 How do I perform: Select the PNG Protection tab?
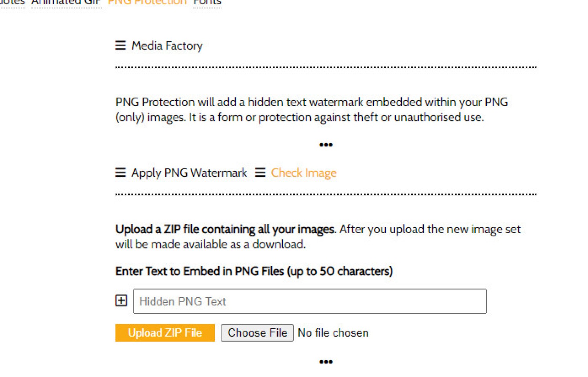tap(147, 2)
